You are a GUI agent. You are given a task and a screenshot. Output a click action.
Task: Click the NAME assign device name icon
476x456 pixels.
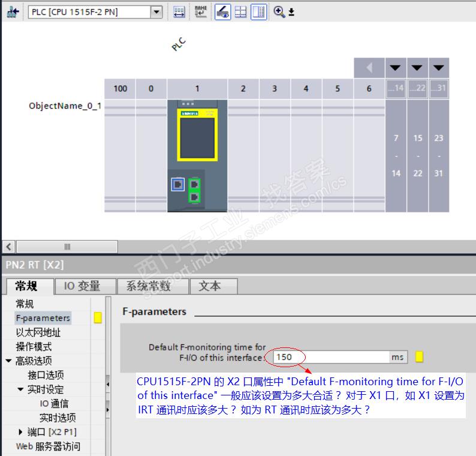pos(201,12)
